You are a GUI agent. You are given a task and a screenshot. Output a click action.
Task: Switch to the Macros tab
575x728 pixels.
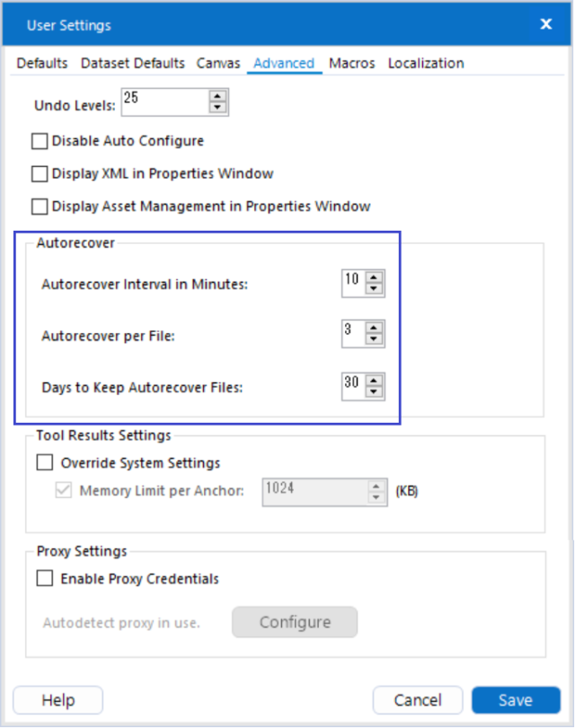(x=351, y=63)
